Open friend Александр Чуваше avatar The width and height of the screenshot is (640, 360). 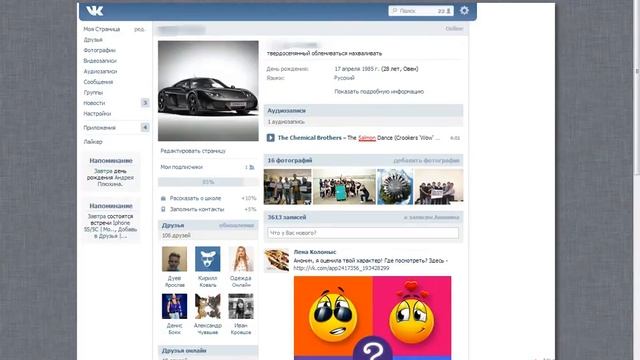point(208,306)
